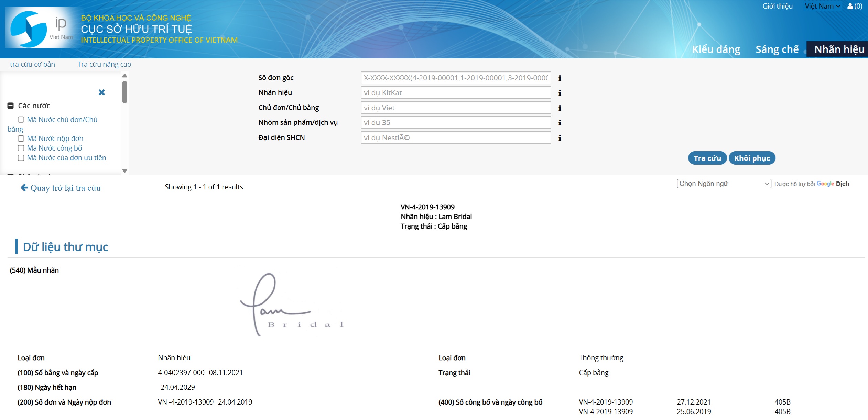Image resolution: width=868 pixels, height=420 pixels.
Task: Click info icon beside Số đơn gốc
Action: tap(560, 78)
